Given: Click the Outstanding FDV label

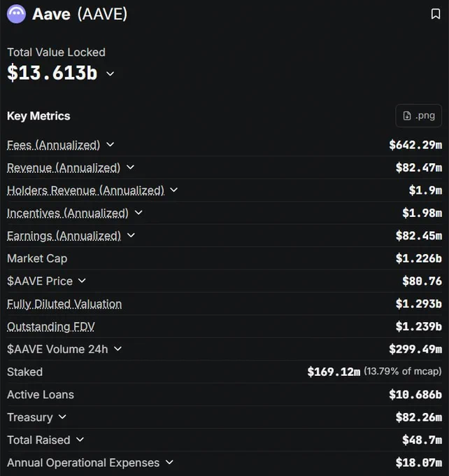Looking at the screenshot, I should point(50,327).
